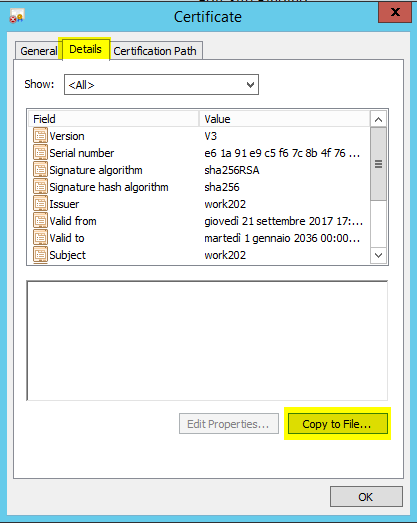The width and height of the screenshot is (417, 523).
Task: Select the Issuer row label
Action: click(64, 204)
